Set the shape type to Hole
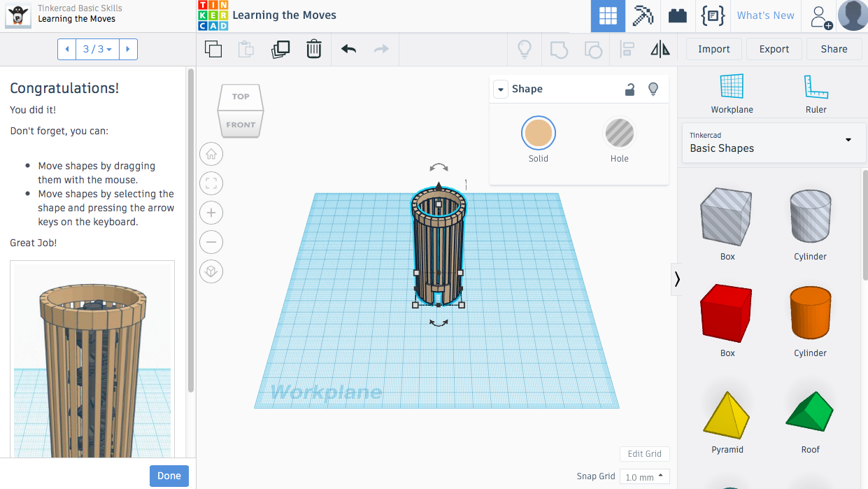The height and width of the screenshot is (489, 868). coord(619,133)
